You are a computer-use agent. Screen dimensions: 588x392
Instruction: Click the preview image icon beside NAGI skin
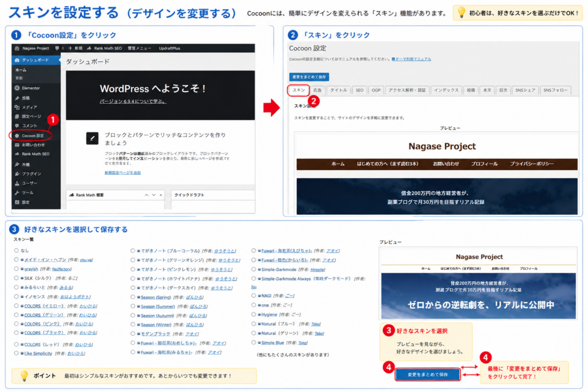coord(259,296)
